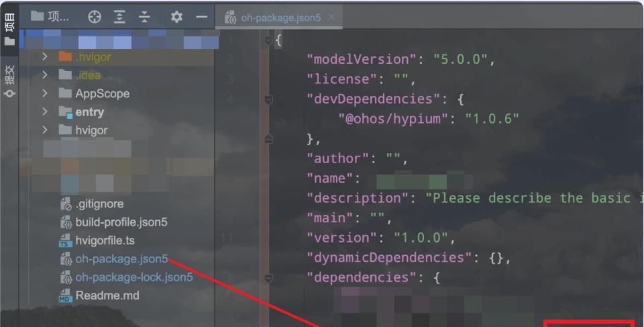Expand the entry module folder
The width and height of the screenshot is (644, 327).
pos(45,111)
